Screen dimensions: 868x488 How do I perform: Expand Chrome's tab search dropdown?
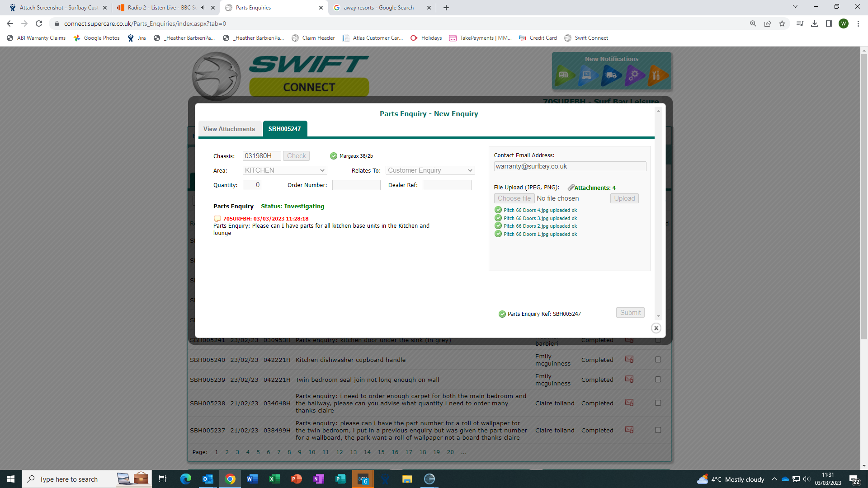click(x=795, y=7)
